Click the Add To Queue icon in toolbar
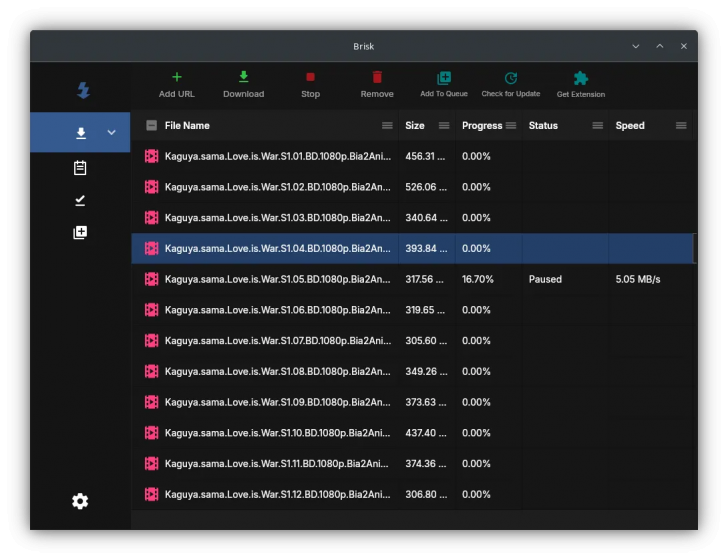The height and width of the screenshot is (560, 728). point(444,78)
